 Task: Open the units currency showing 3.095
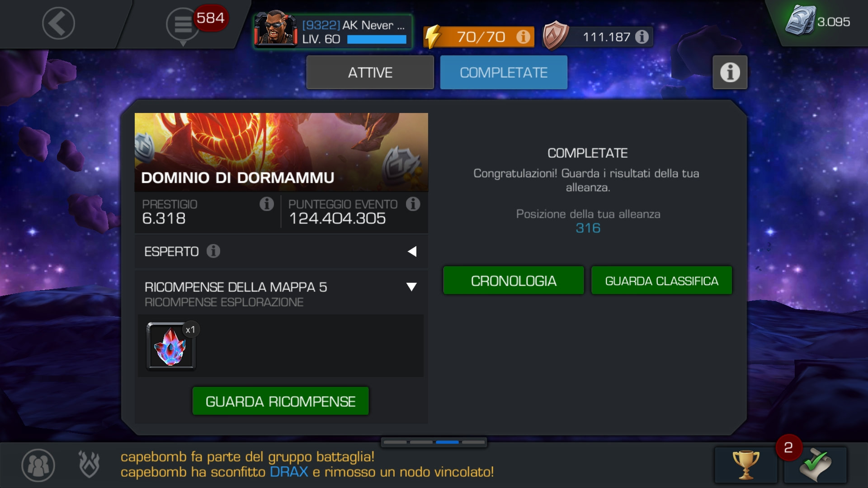click(x=818, y=21)
